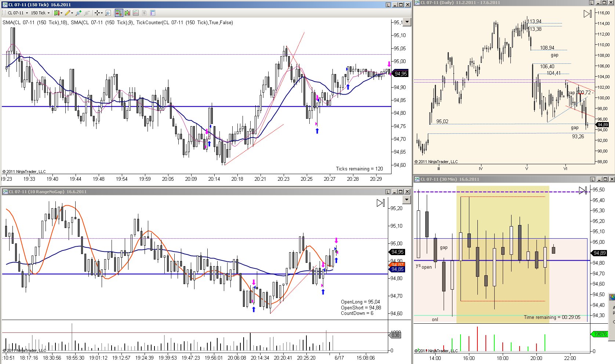
Task: Click the 'CountDown = 6' text
Action: (357, 313)
